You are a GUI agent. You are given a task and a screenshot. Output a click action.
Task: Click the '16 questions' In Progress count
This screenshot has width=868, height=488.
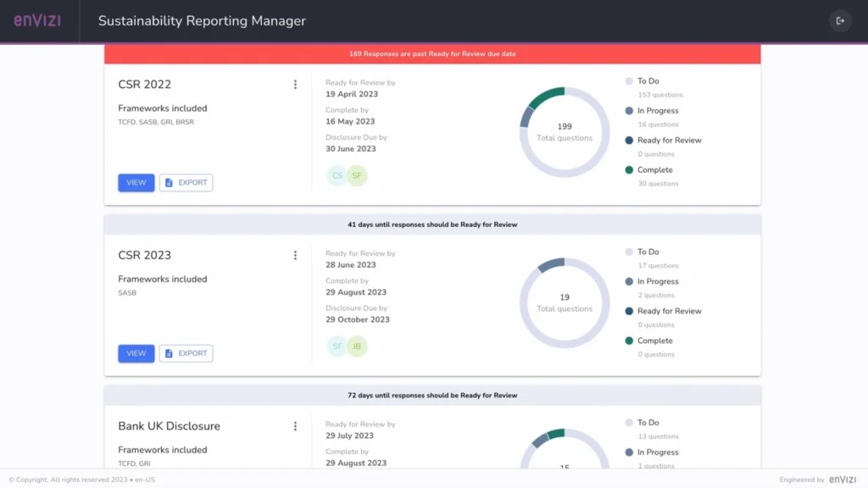click(x=658, y=125)
